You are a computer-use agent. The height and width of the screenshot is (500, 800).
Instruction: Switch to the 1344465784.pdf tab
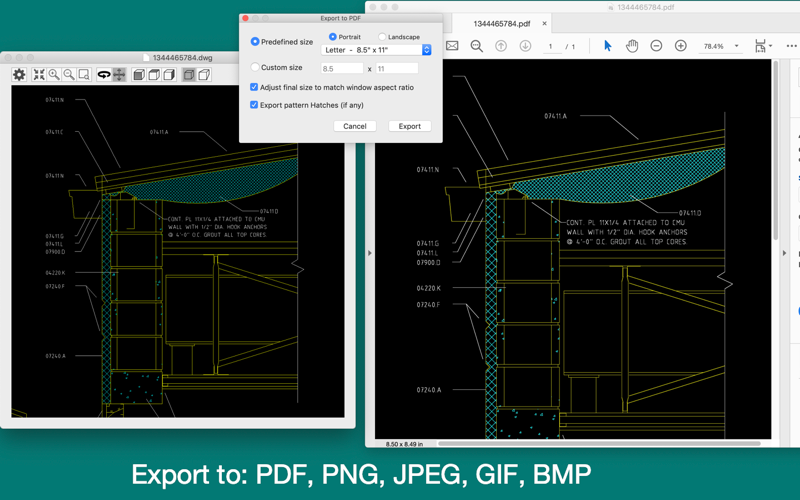[x=502, y=23]
